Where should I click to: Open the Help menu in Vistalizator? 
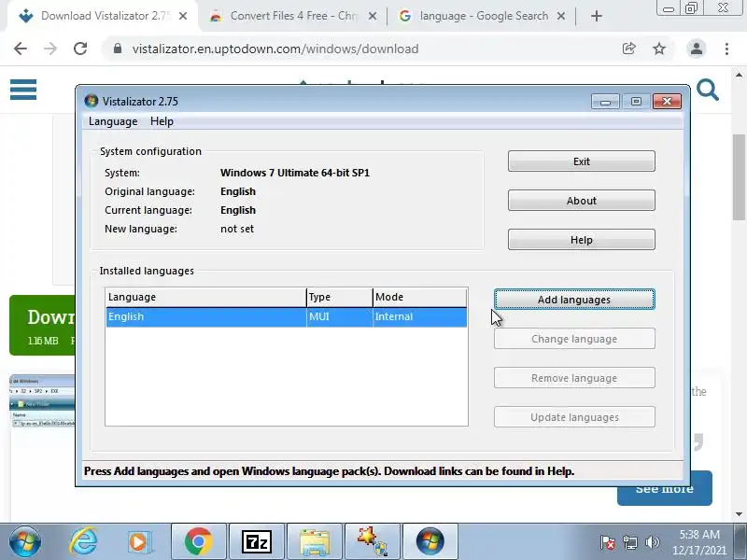click(x=162, y=121)
